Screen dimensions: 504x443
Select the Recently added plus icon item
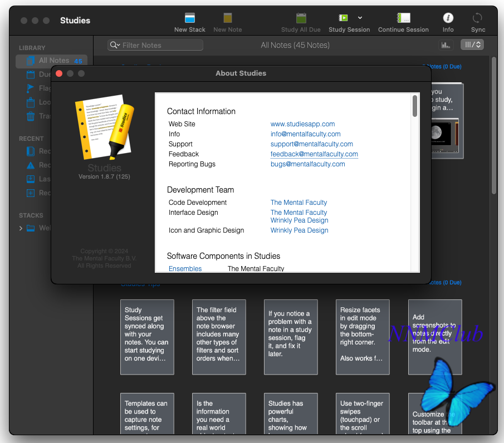(31, 193)
